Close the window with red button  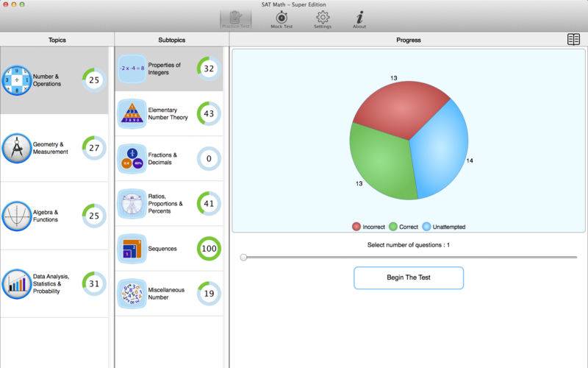point(6,4)
